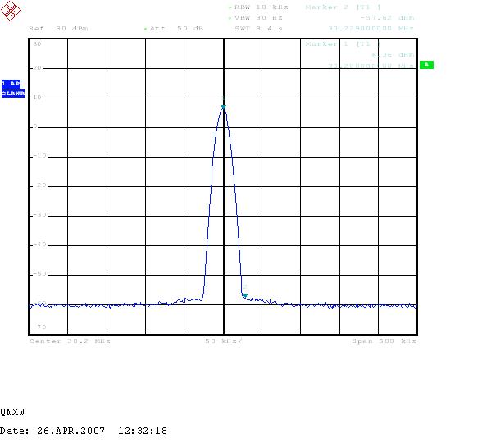This screenshot has height=448, width=496.
Task: Click the -57.62 dBm marker level readout
Action: pos(388,17)
